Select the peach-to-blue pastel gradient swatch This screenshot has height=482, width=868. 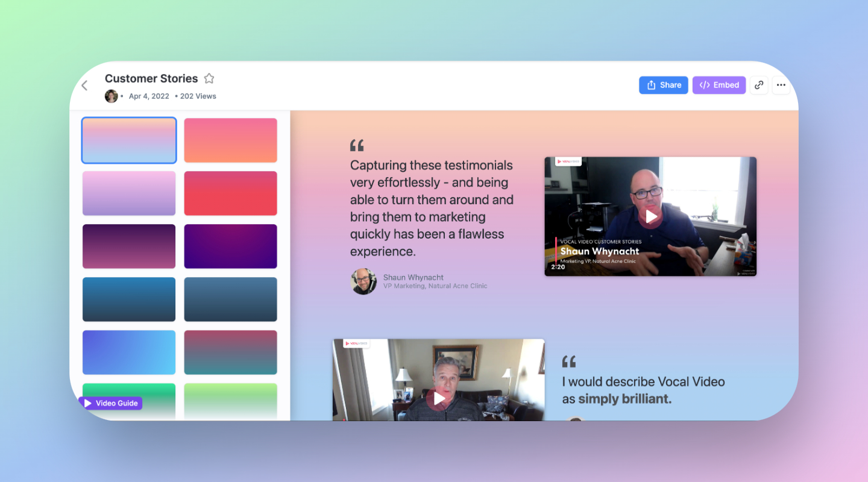[129, 140]
